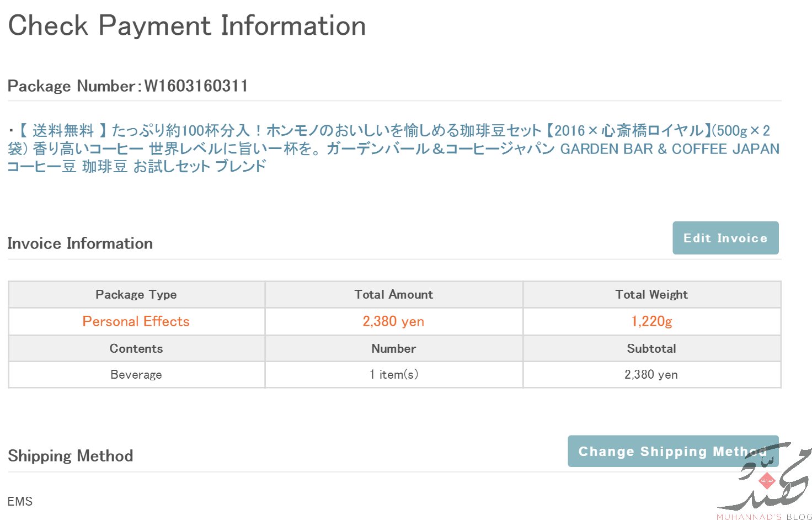Select the EMS shipping method text
The height and width of the screenshot is (520, 812).
coord(20,501)
